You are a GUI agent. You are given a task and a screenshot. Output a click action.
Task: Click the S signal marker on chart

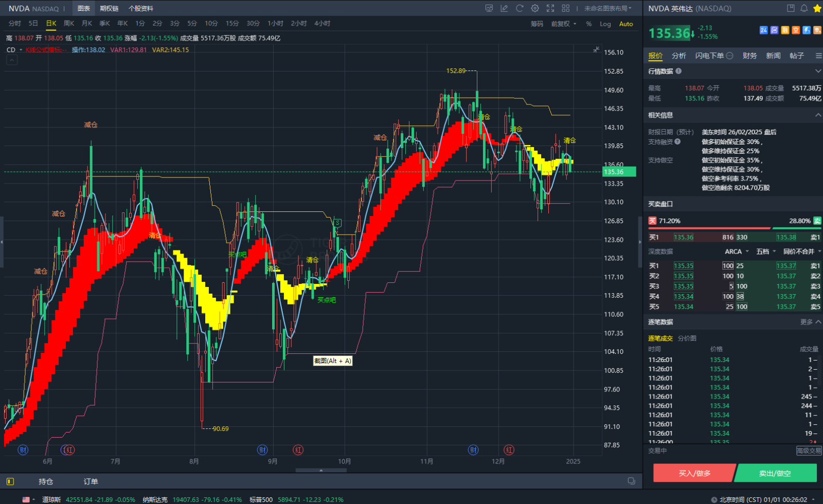pyautogui.click(x=337, y=223)
